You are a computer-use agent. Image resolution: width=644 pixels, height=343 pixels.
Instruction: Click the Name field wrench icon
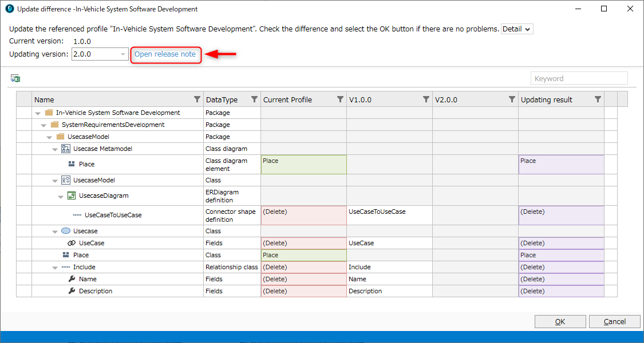72,279
